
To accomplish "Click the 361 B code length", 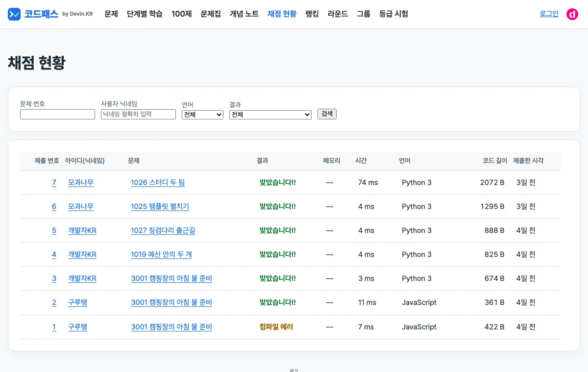I will click(x=494, y=302).
